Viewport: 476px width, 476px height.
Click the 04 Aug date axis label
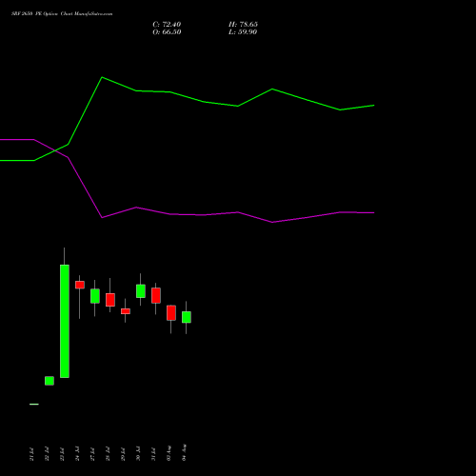[x=184, y=452]
